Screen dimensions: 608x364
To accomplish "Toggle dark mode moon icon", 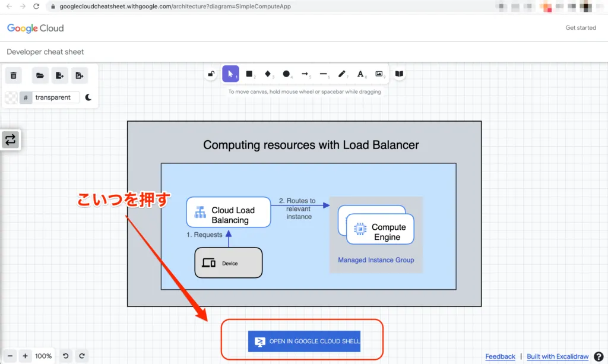I will (x=88, y=97).
